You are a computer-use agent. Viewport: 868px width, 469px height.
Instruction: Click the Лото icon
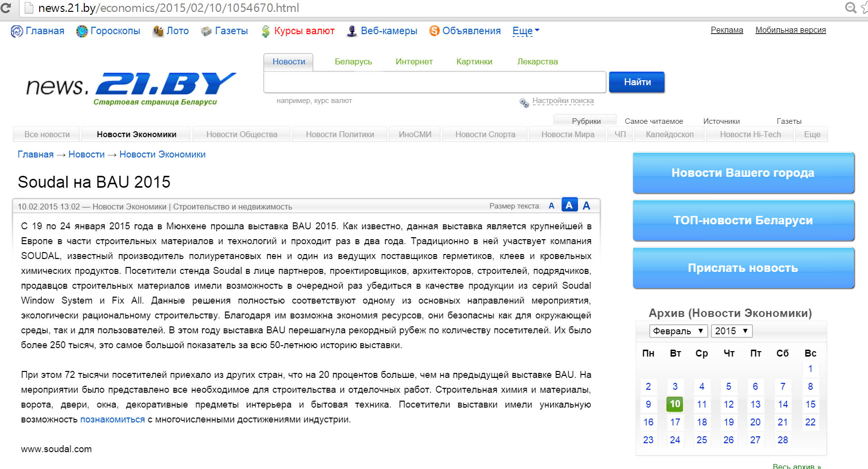[158, 31]
